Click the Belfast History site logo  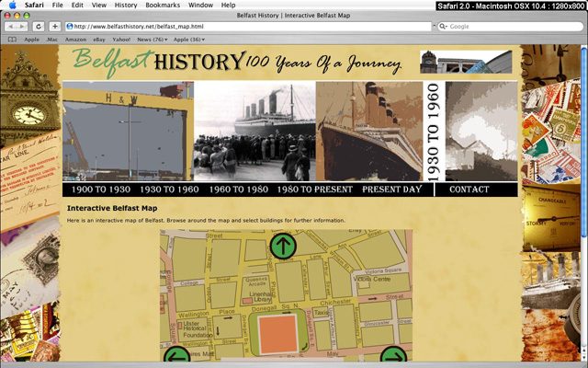pos(237,63)
